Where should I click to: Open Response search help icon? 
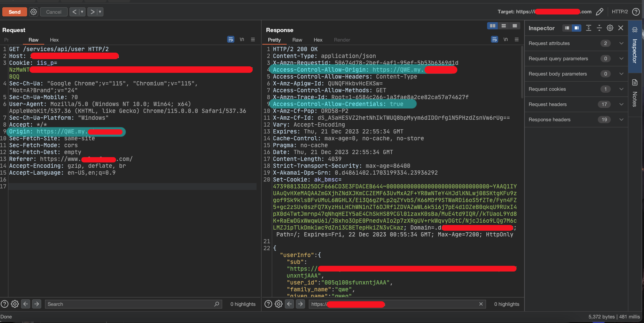tap(268, 304)
